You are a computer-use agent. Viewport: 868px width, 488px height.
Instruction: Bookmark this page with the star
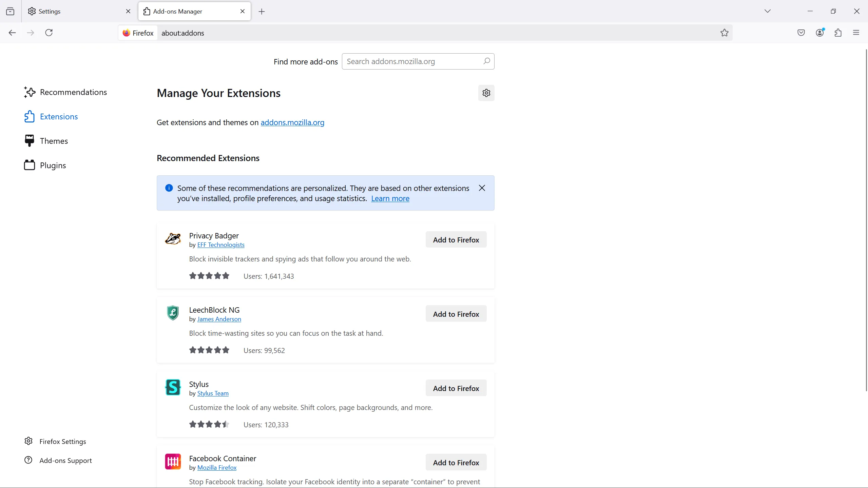pyautogui.click(x=725, y=33)
